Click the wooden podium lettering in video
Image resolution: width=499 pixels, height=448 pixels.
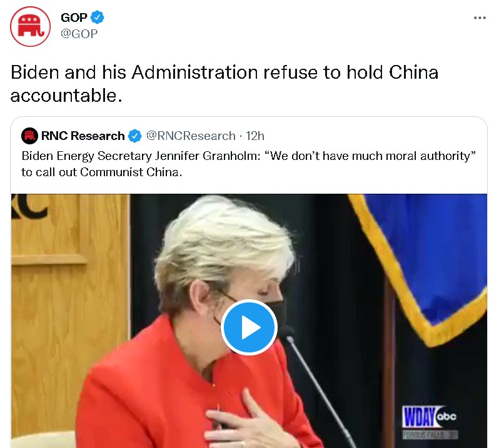click(x=29, y=207)
